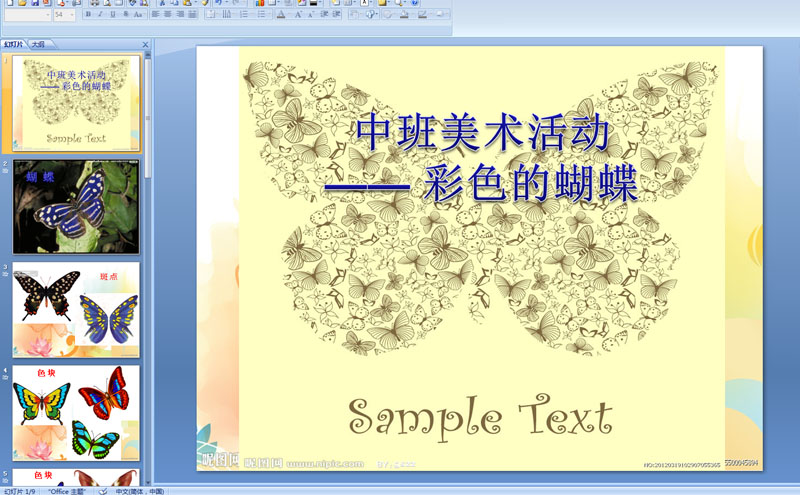Click the Shadow effect icon at toolbar end

pyautogui.click(x=440, y=14)
